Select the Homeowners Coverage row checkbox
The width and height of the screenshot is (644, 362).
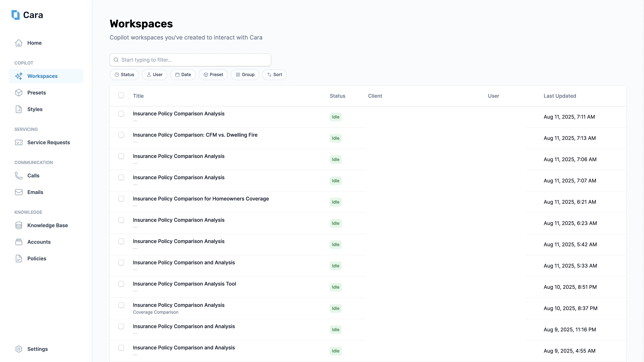121,199
